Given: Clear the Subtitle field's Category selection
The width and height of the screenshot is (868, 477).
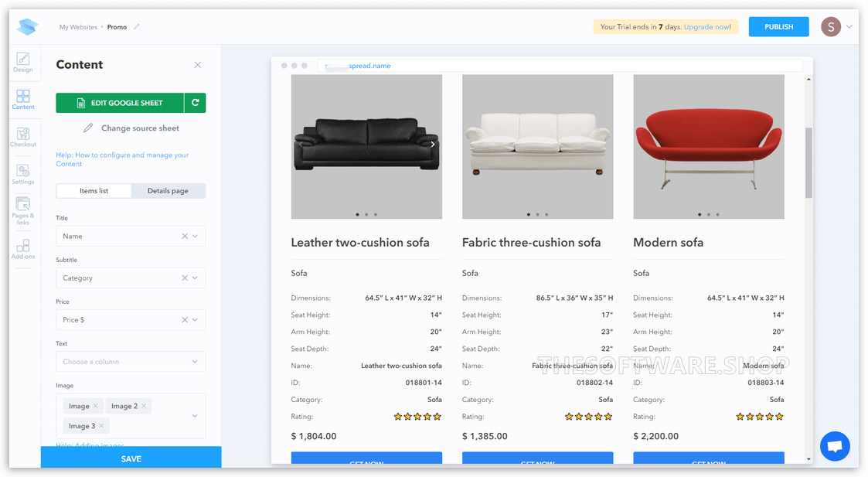Looking at the screenshot, I should tap(185, 278).
